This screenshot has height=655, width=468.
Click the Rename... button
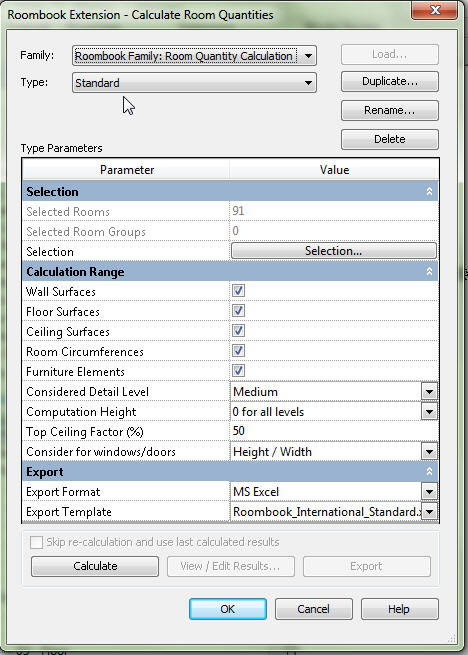pos(390,110)
